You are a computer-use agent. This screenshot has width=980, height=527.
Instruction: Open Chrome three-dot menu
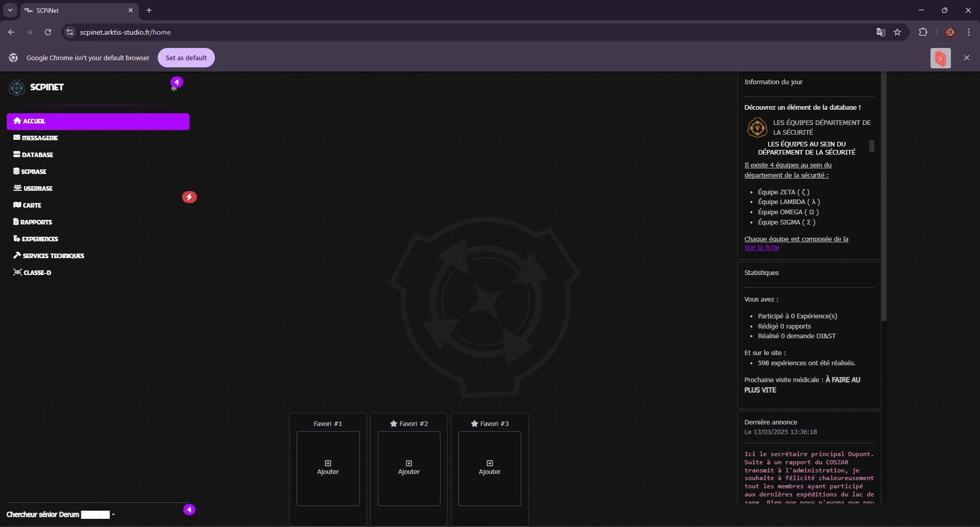[x=968, y=32]
